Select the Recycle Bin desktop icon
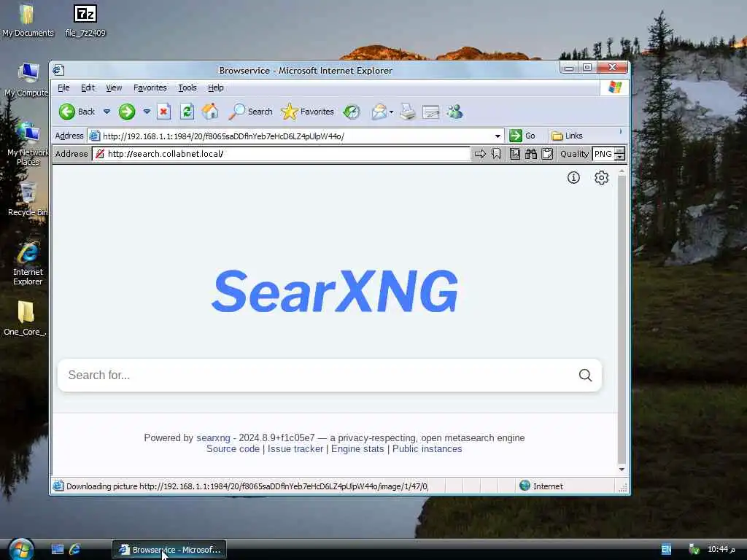This screenshot has height=560, width=747. coord(27,200)
